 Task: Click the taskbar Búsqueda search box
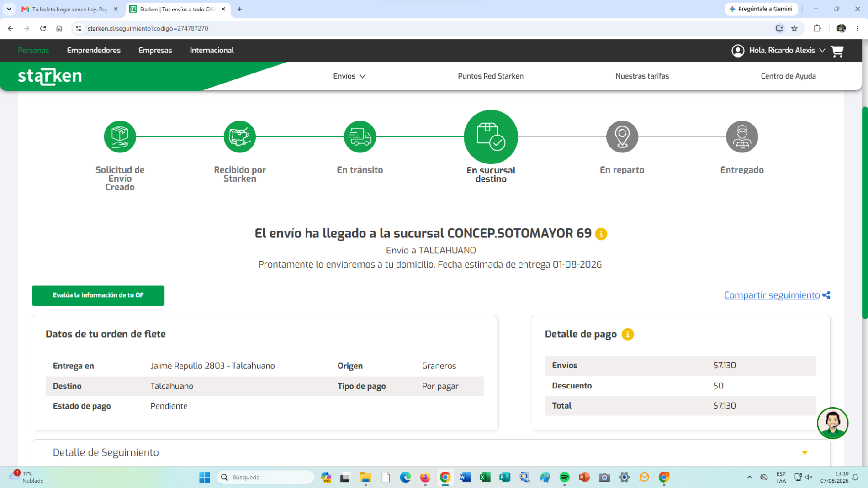coord(265,478)
